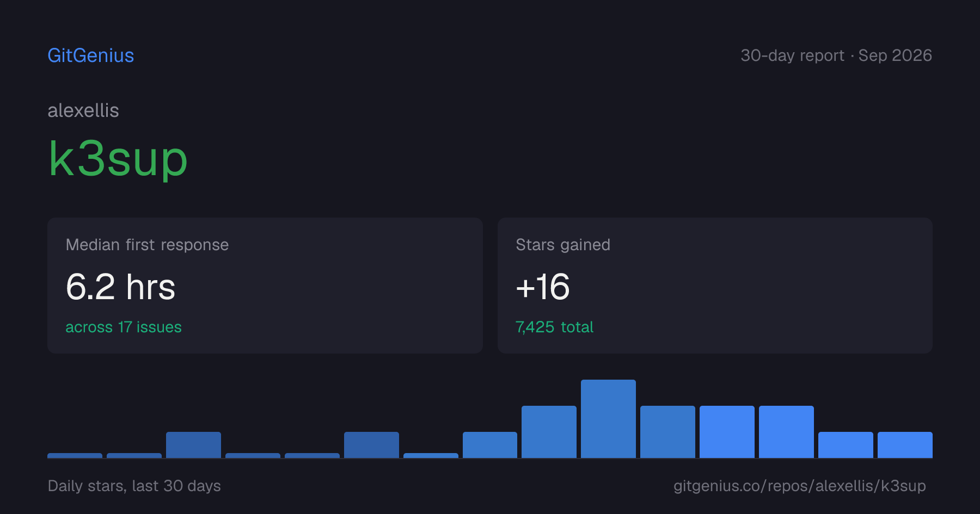Select the 30-day report Sep 2026 label
The width and height of the screenshot is (980, 514).
coord(836,55)
